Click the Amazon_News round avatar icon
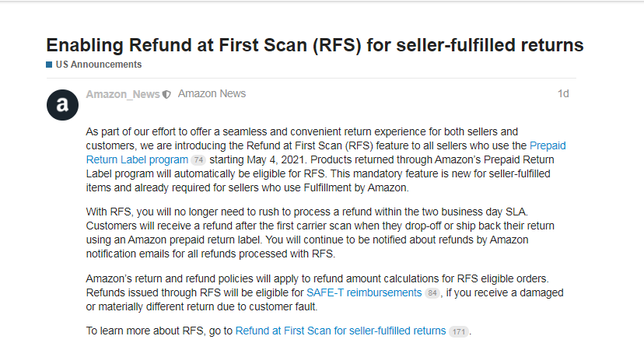This screenshot has height=364, width=644. [x=62, y=105]
